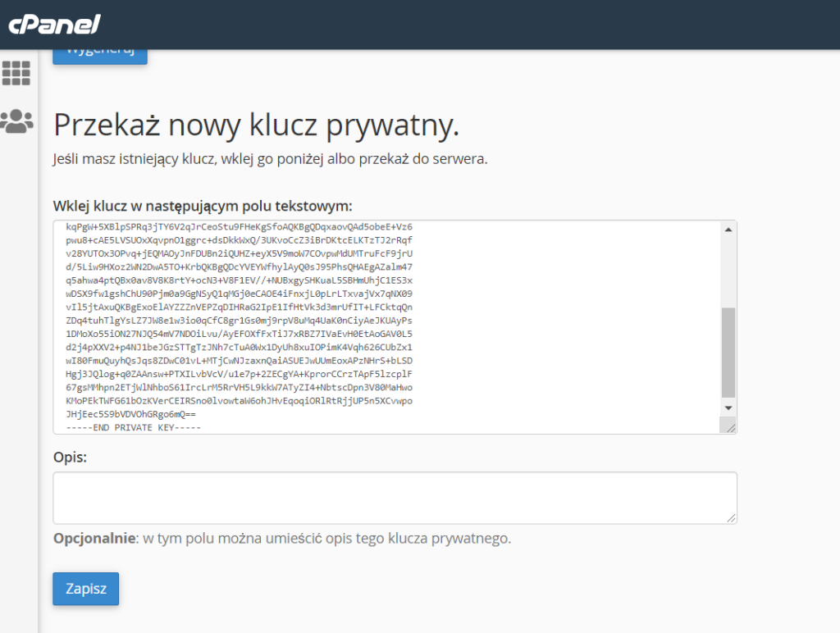Focus the Opis description field
Screen dimensions: 840x633
point(395,498)
